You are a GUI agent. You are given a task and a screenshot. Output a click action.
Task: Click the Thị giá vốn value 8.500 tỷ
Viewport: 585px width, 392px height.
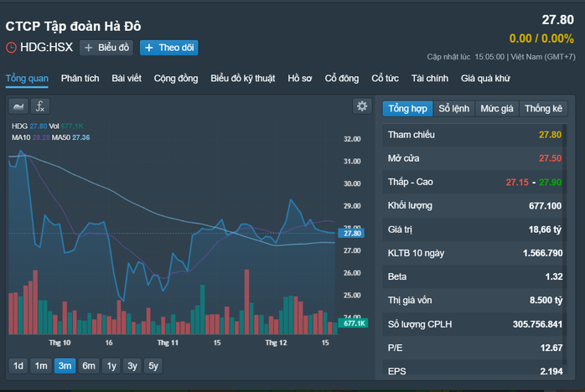click(546, 300)
